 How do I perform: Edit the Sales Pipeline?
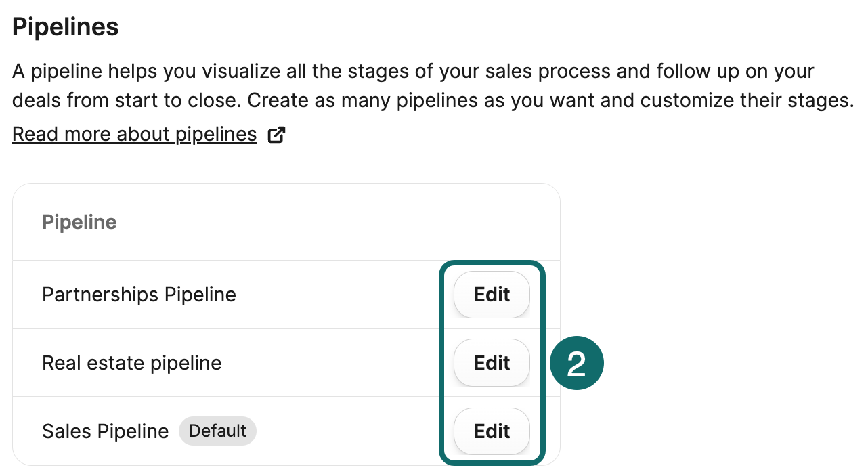[492, 431]
